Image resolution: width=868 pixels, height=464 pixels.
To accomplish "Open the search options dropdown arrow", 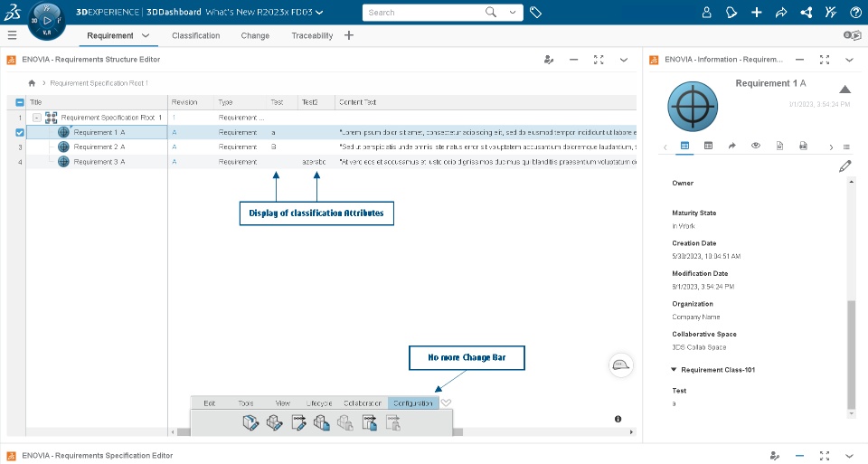I will point(513,12).
